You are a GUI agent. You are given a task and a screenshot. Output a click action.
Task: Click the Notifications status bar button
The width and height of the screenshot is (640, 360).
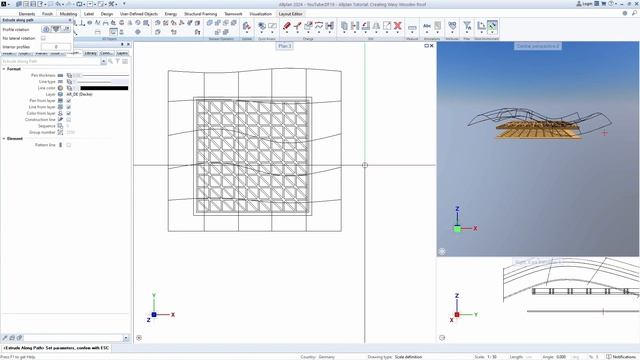click(621, 357)
